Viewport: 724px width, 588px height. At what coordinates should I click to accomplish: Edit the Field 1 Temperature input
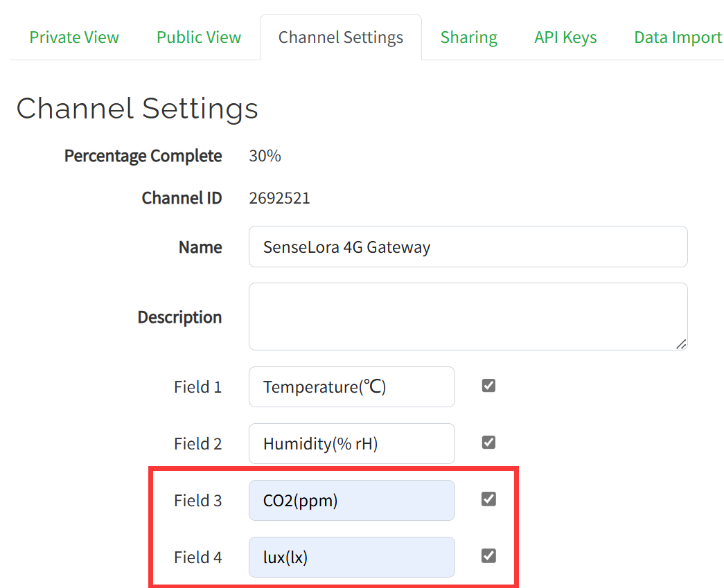352,386
